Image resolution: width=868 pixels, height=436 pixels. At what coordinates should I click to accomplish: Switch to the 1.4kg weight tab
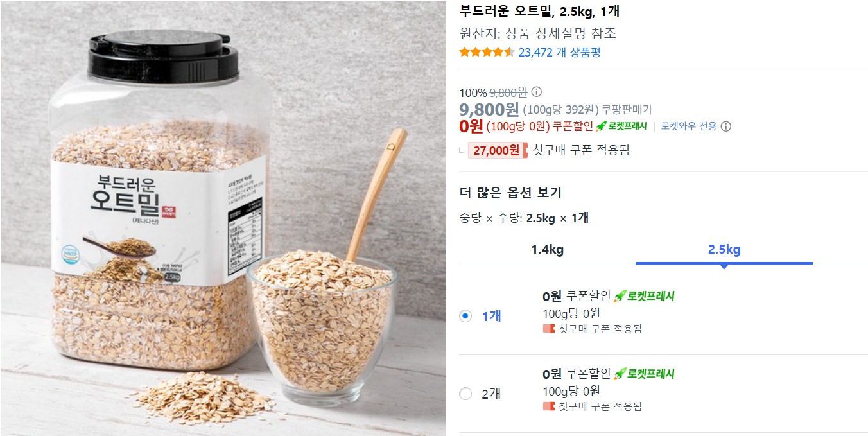(x=548, y=250)
